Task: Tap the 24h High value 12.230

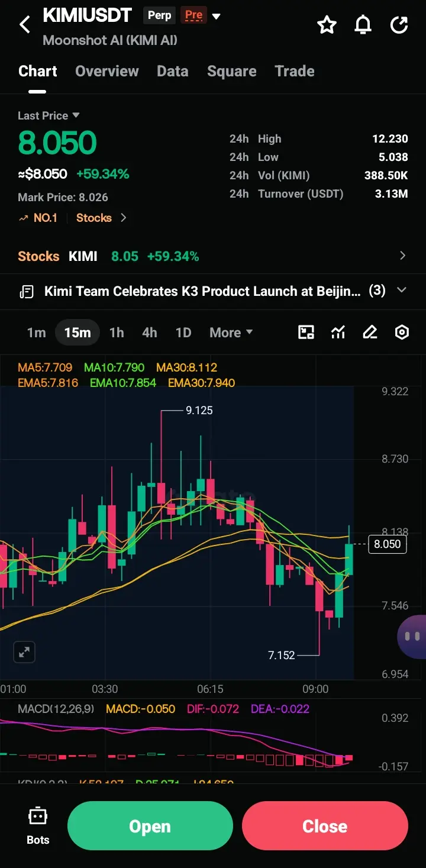Action: (x=390, y=139)
